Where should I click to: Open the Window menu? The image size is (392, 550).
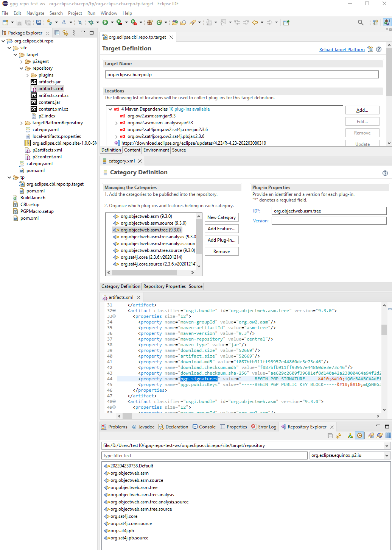click(x=109, y=13)
